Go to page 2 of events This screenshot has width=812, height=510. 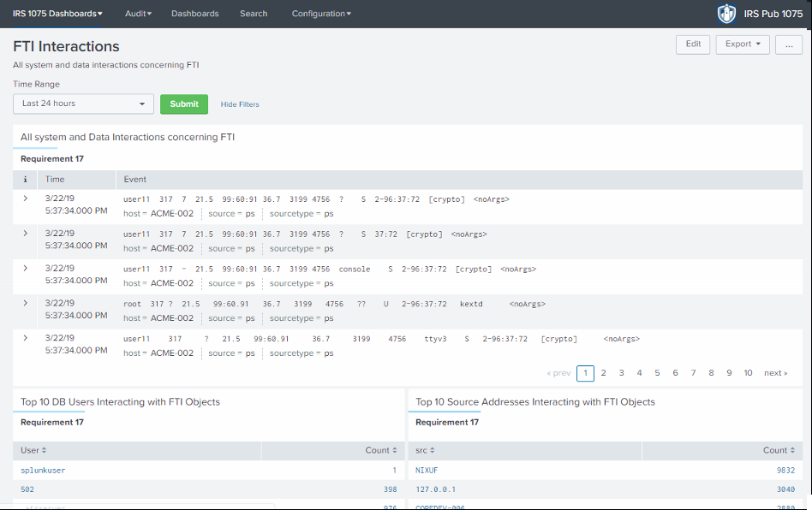tap(603, 373)
